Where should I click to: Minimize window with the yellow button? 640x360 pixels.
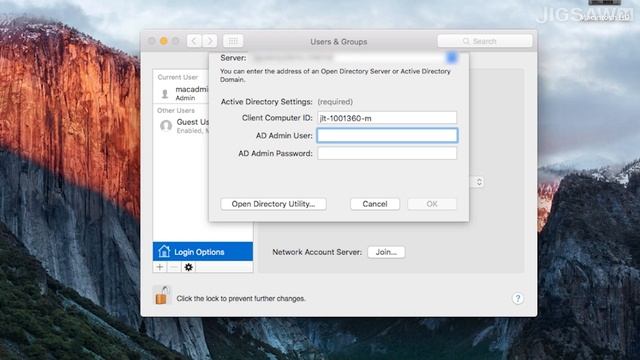(164, 41)
